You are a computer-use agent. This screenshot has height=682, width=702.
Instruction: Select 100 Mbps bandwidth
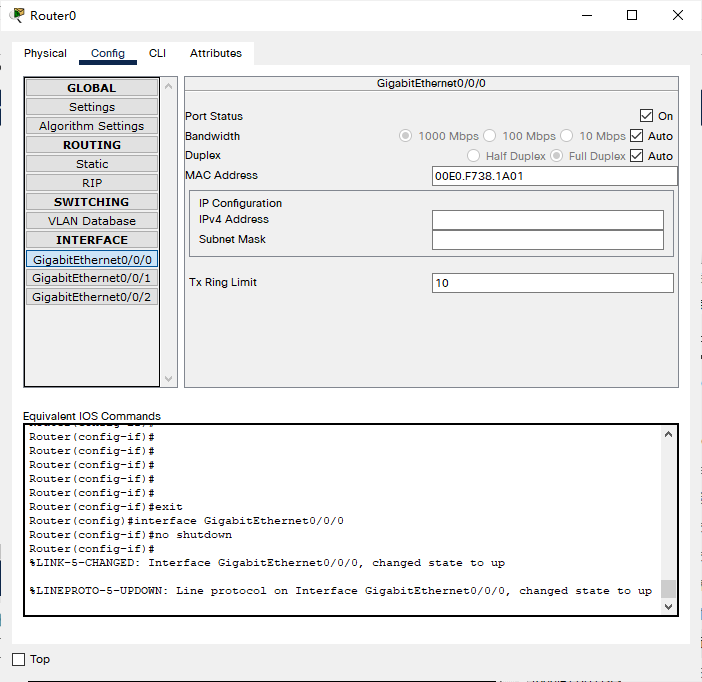click(x=489, y=136)
